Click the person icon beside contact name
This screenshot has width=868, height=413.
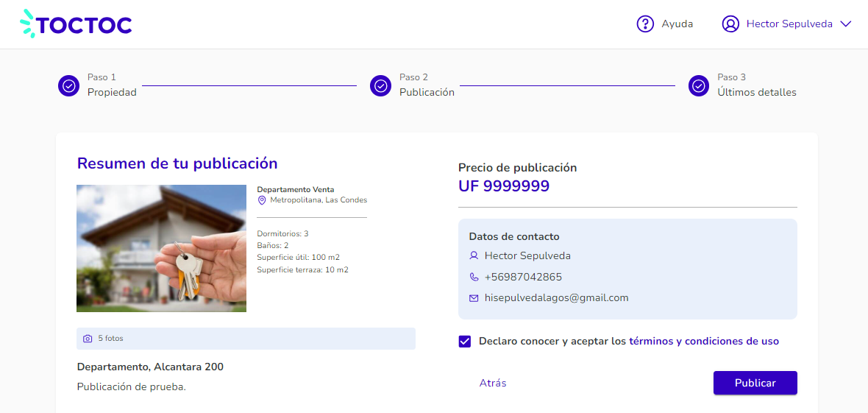(473, 255)
